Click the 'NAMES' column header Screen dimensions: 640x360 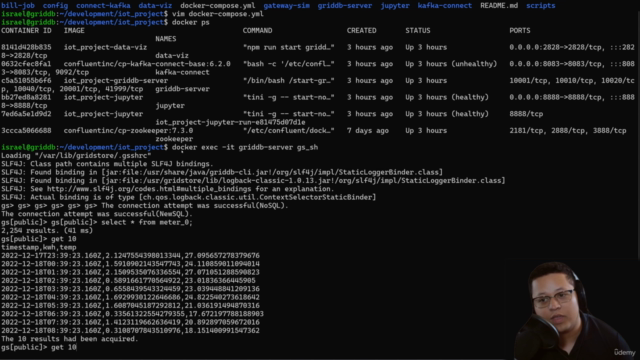(166, 39)
